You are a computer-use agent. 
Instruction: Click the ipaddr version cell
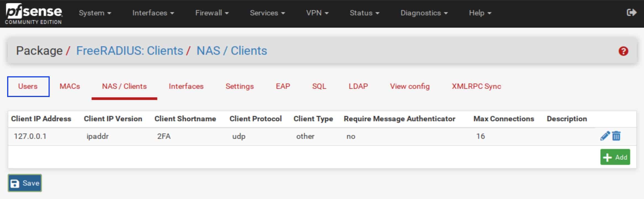pyautogui.click(x=98, y=136)
